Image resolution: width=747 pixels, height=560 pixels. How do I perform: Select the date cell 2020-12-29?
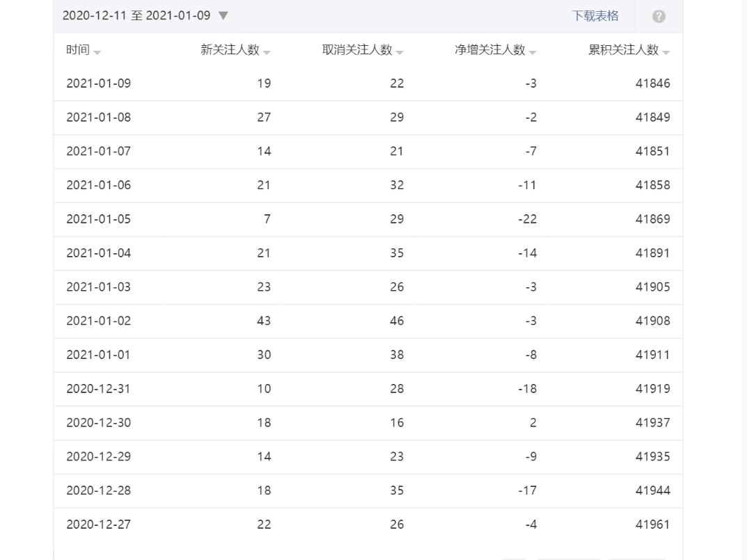tap(99, 456)
